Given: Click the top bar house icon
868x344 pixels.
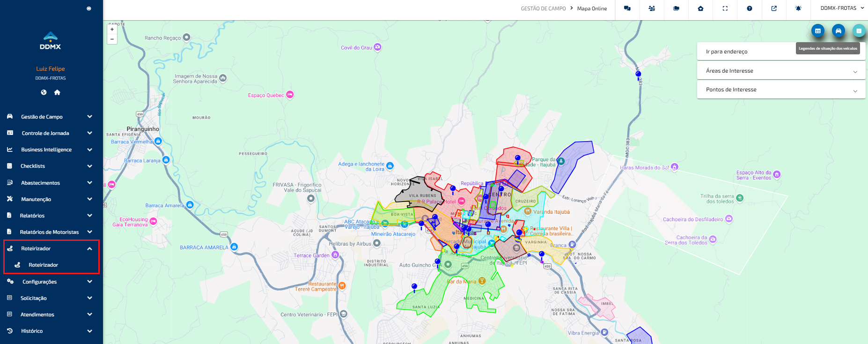Looking at the screenshot, I should tap(700, 8).
